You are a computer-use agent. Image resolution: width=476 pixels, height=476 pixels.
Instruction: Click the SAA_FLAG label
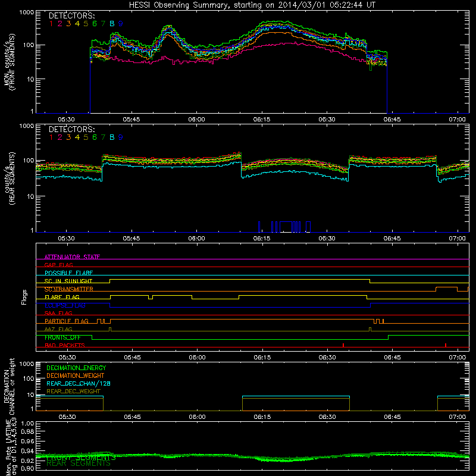(58, 313)
